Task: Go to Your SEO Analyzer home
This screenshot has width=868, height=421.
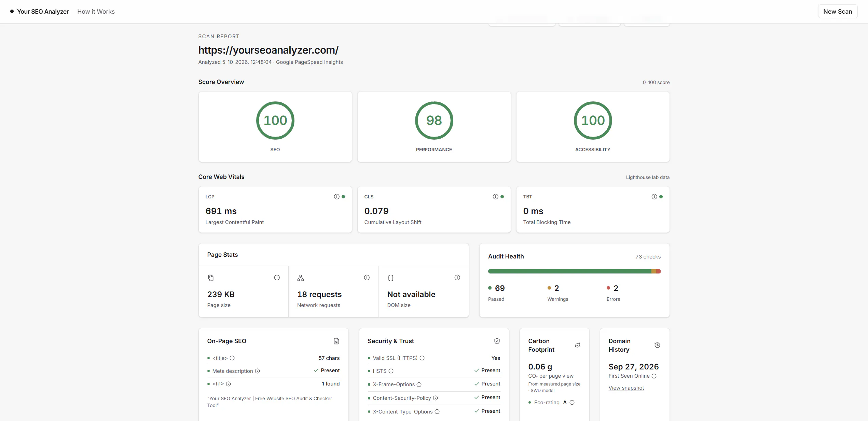Action: [40, 12]
